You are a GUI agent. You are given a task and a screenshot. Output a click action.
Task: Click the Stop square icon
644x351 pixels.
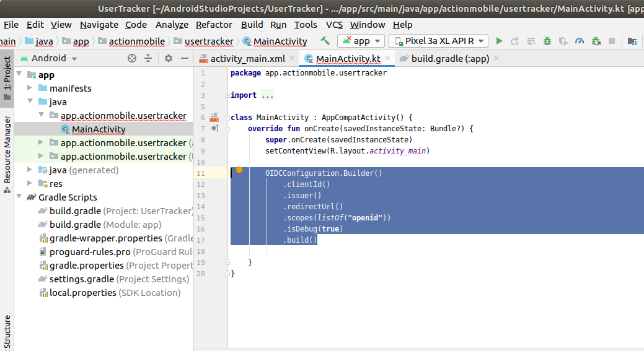pyautogui.click(x=612, y=41)
